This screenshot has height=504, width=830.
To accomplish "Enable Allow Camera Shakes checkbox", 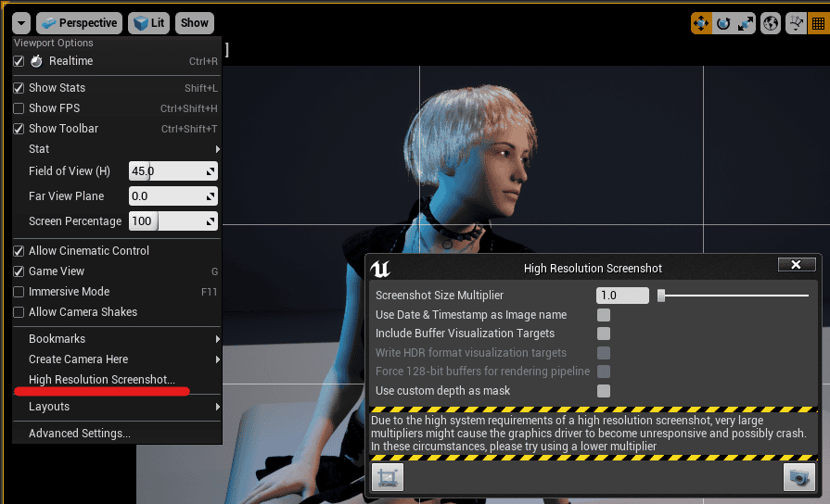I will click(19, 312).
